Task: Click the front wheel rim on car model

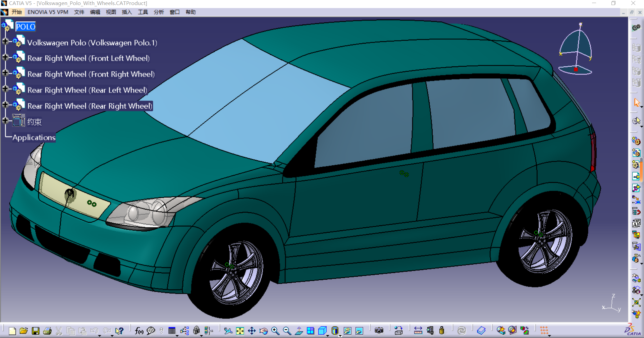Action: 236,273
